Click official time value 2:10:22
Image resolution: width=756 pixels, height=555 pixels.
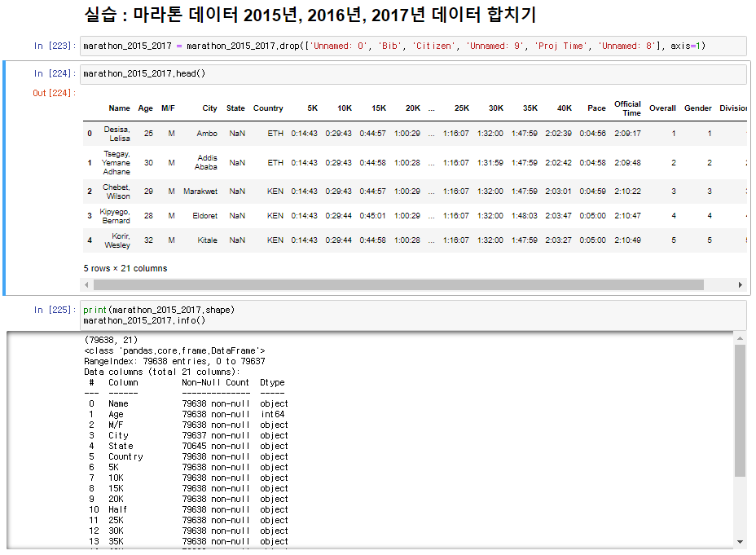coord(627,192)
